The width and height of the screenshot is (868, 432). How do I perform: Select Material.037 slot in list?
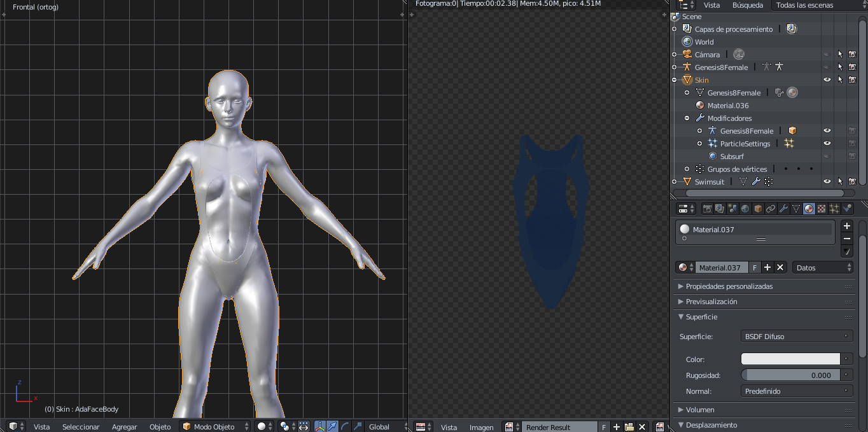(x=755, y=230)
